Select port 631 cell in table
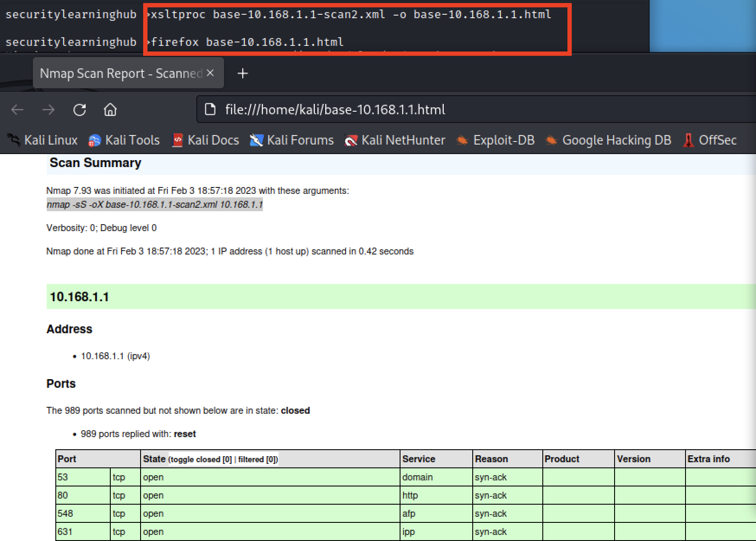This screenshot has height=541, width=756. 83,531
